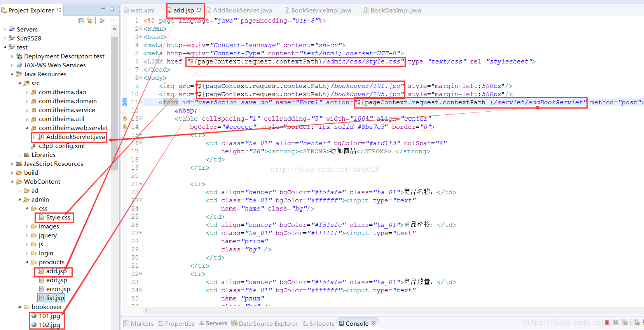Image resolution: width=644 pixels, height=330 pixels.
Task: Click the Clear Console icon
Action: tap(637, 322)
